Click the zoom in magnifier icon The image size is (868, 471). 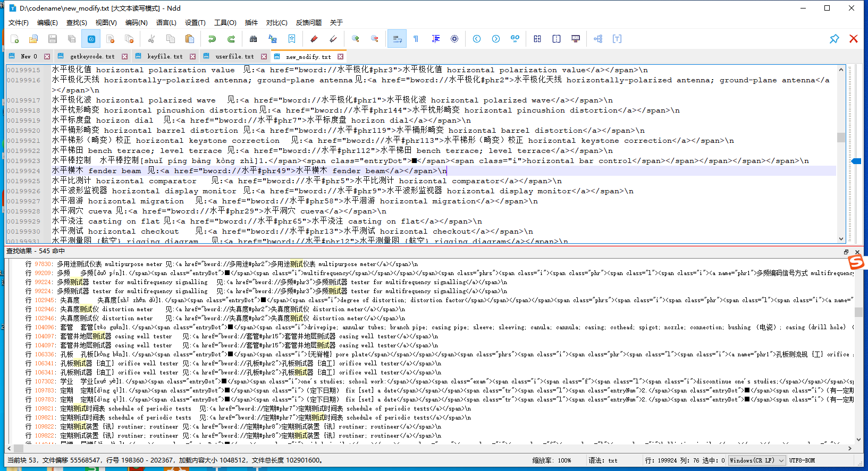pos(356,39)
